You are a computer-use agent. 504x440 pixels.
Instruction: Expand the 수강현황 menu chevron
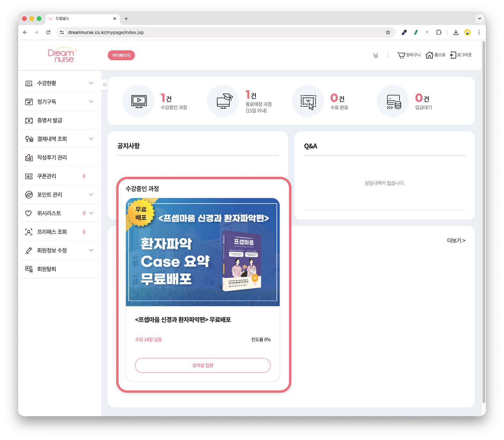tap(91, 83)
